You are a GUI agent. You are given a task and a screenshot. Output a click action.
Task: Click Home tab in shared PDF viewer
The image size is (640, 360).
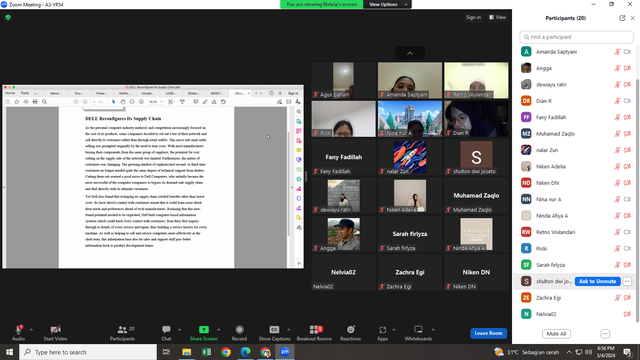[10, 93]
